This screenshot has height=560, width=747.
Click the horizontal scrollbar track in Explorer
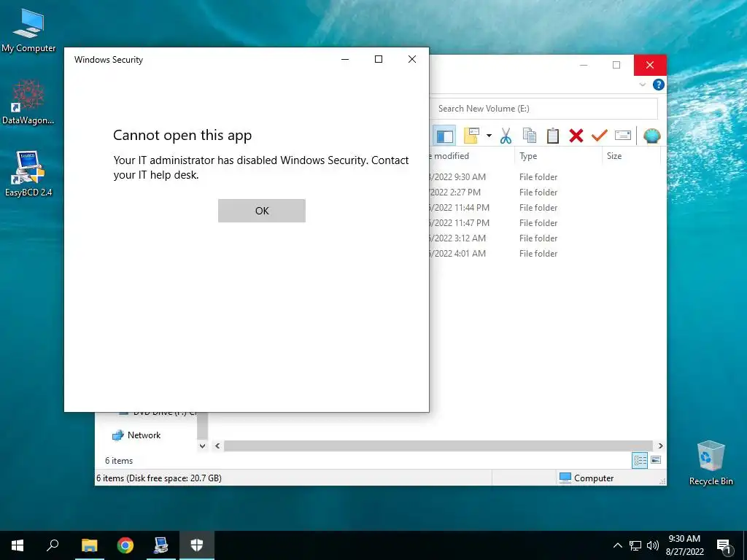click(x=438, y=446)
